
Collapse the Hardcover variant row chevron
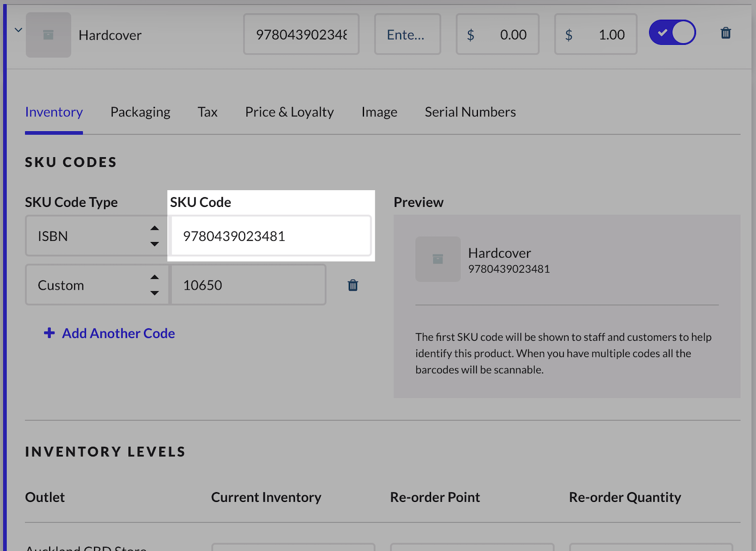click(18, 30)
